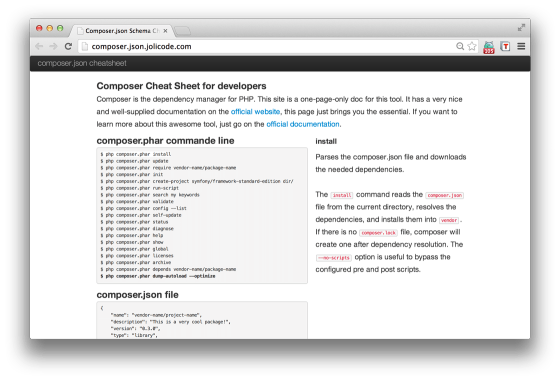
Task: Click the 'Composer Cheat Sheet for developers' heading
Action: [x=181, y=86]
